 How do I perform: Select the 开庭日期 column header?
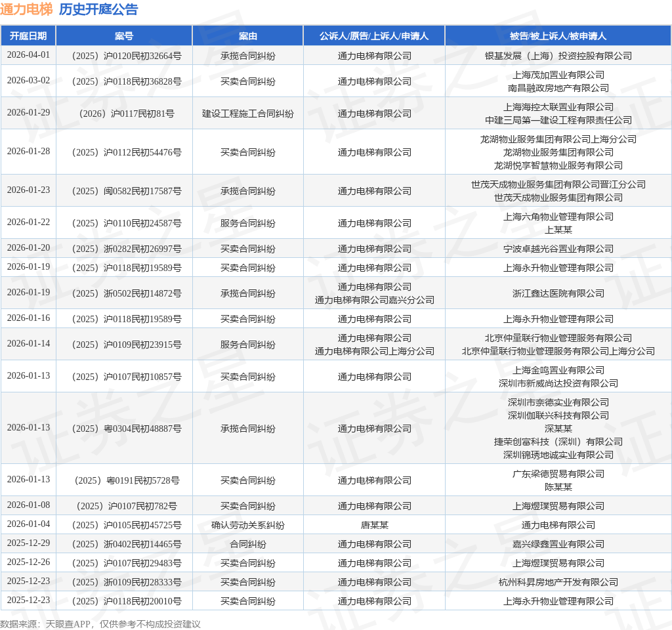coord(28,36)
